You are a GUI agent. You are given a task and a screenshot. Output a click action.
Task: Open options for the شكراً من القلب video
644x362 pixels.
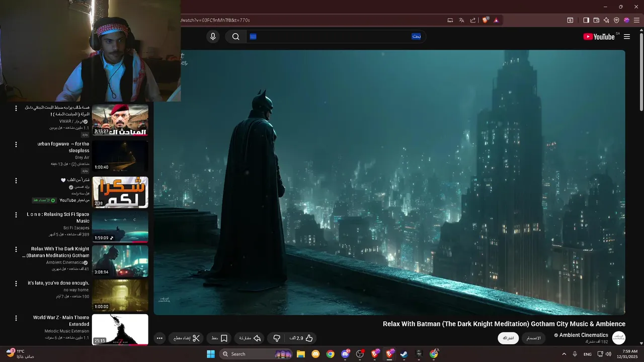[x=16, y=180]
